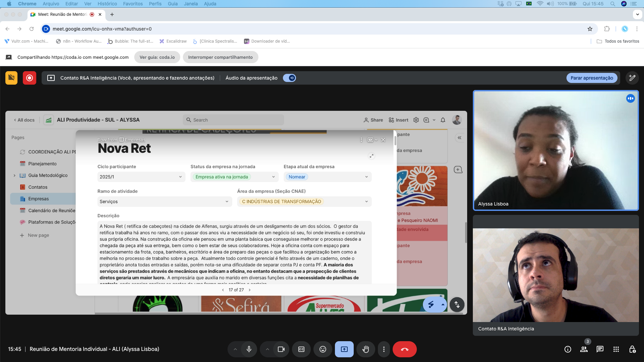Send an emoji reaction

tap(323, 349)
